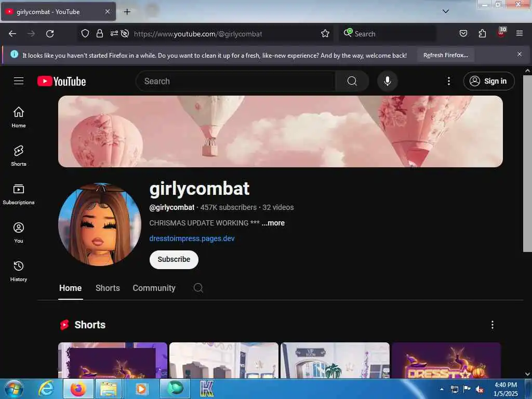Expand the list all tabs chevron

click(x=446, y=11)
